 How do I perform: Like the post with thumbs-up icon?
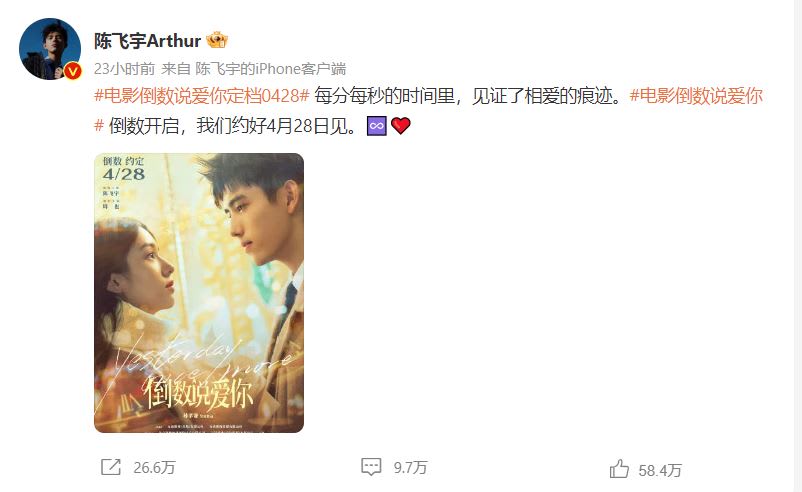619,468
